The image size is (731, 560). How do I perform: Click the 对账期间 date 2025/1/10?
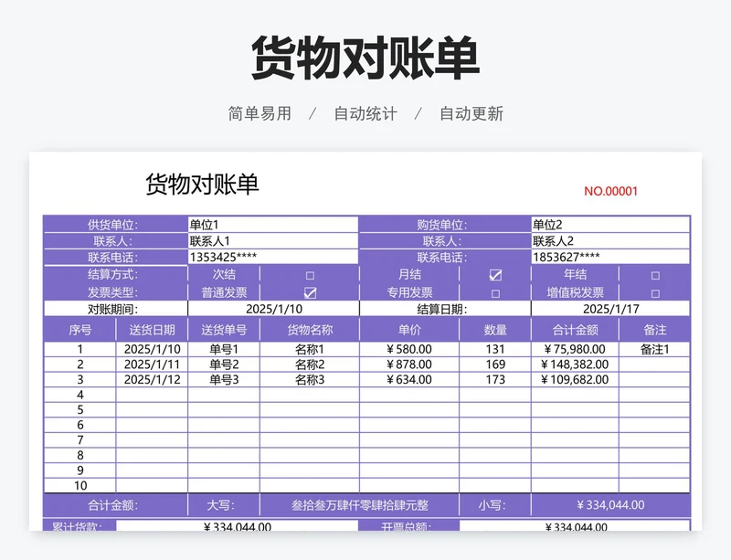coord(273,309)
